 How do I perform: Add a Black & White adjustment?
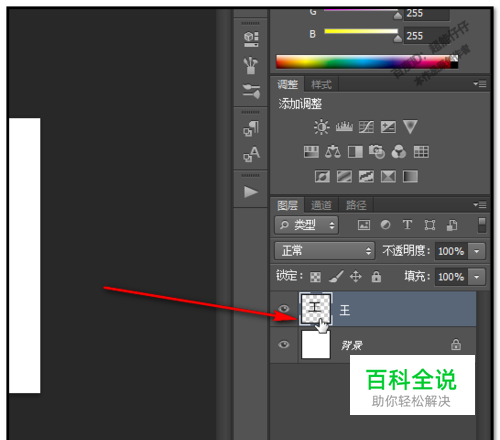point(355,152)
